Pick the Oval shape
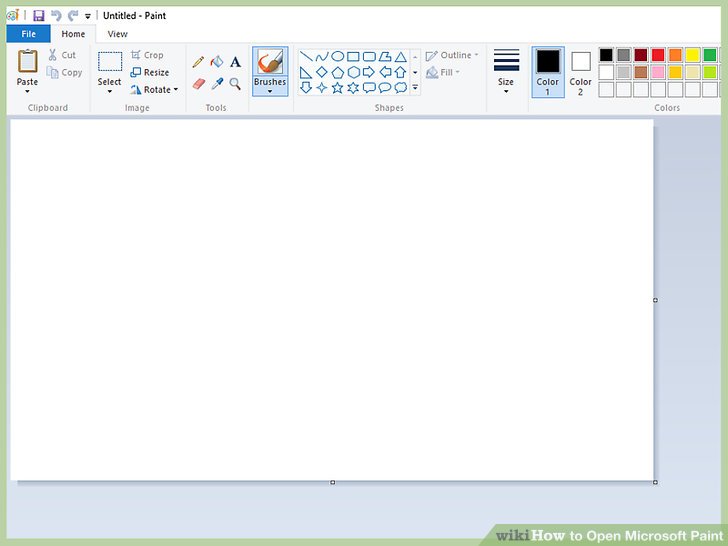This screenshot has width=728, height=546. click(x=338, y=57)
